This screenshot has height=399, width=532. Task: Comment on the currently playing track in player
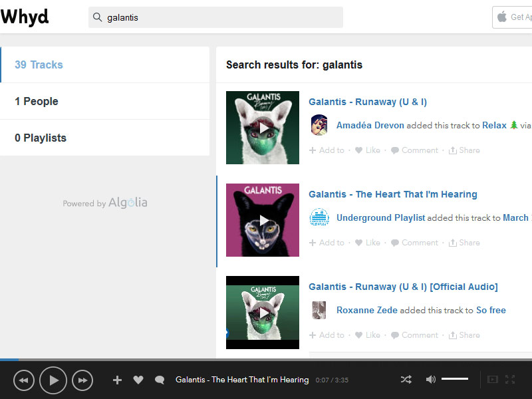point(160,380)
